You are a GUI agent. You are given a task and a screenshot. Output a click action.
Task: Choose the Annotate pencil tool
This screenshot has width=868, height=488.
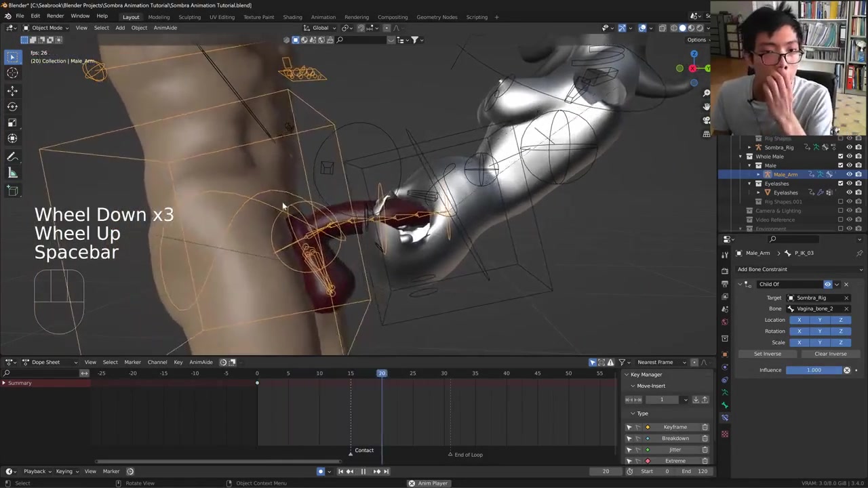click(12, 157)
